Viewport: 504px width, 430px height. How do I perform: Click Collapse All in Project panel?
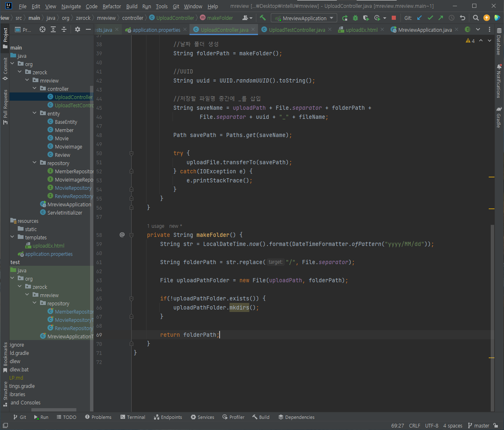click(64, 29)
